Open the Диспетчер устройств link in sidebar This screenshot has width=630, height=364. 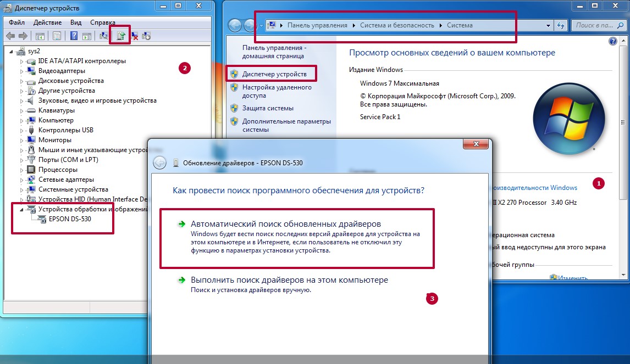pos(274,74)
